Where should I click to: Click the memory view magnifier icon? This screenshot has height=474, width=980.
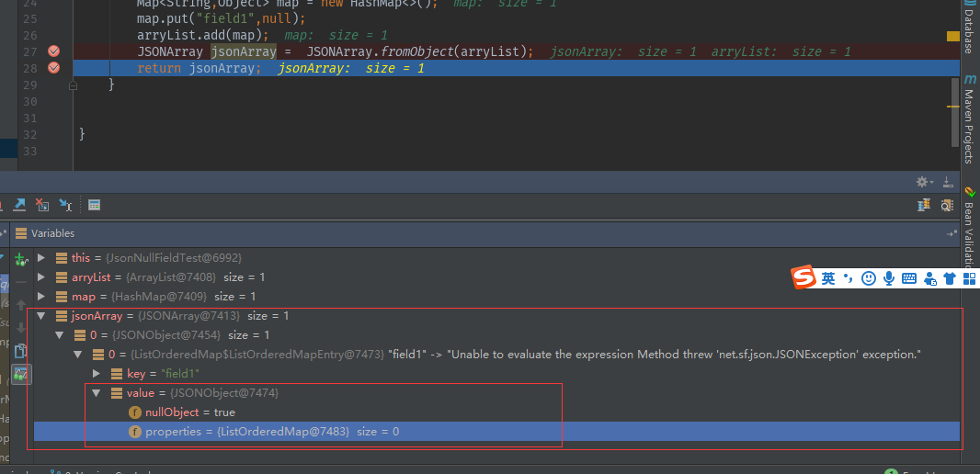tap(947, 204)
